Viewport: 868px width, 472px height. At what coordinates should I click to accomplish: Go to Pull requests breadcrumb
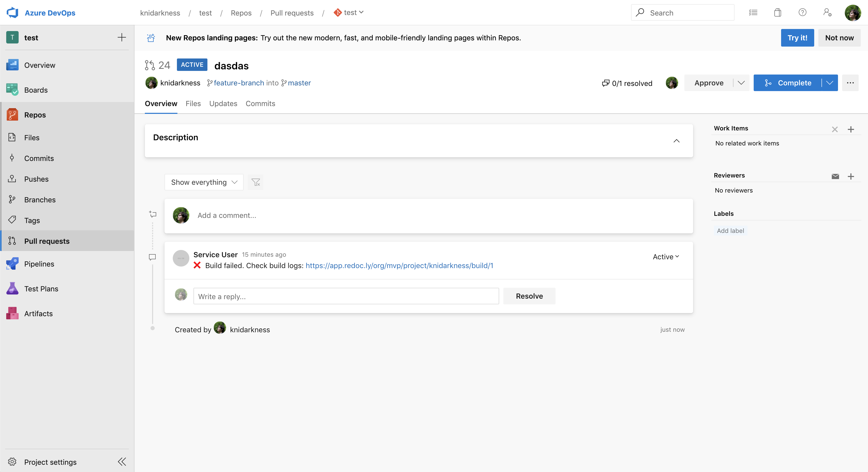point(292,13)
